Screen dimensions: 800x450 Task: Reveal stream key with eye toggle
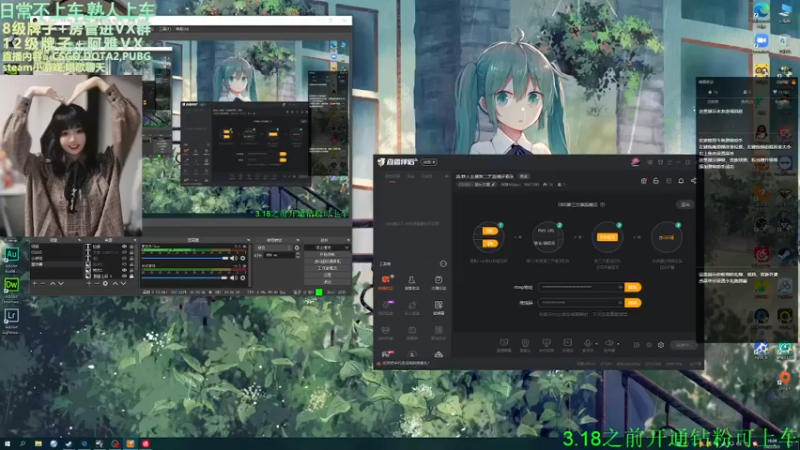pos(620,303)
